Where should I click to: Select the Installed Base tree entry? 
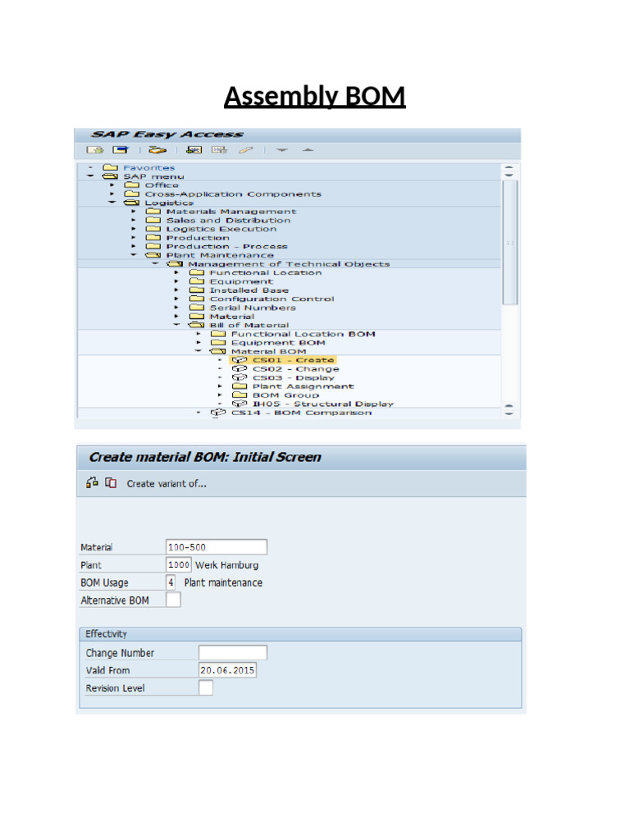[249, 290]
